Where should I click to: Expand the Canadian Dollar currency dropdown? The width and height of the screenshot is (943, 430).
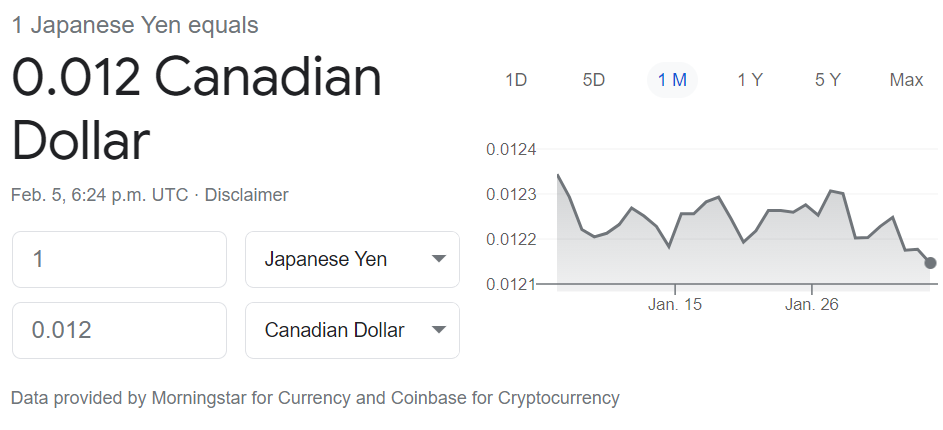click(x=352, y=330)
